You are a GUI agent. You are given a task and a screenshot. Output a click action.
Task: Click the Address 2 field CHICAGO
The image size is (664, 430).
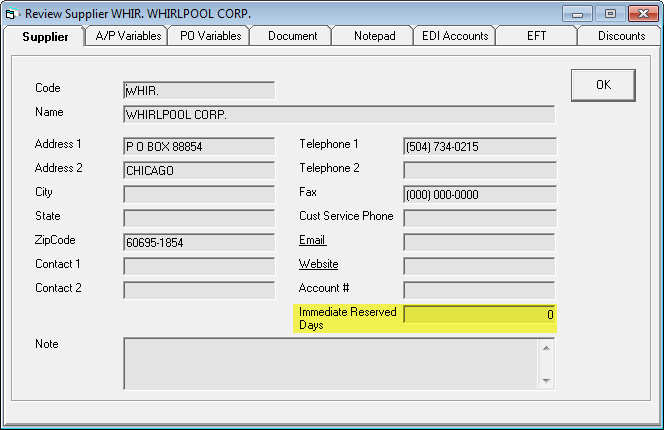[199, 171]
